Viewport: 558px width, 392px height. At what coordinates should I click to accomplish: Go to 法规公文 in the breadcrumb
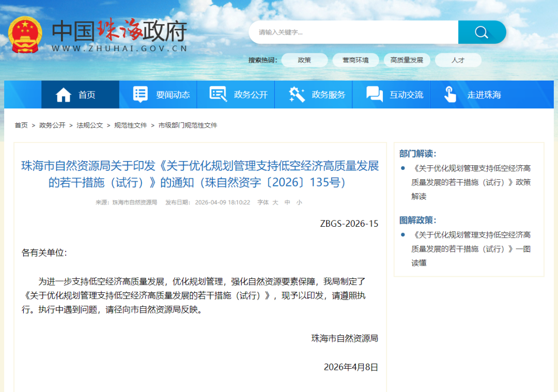[x=90, y=126]
